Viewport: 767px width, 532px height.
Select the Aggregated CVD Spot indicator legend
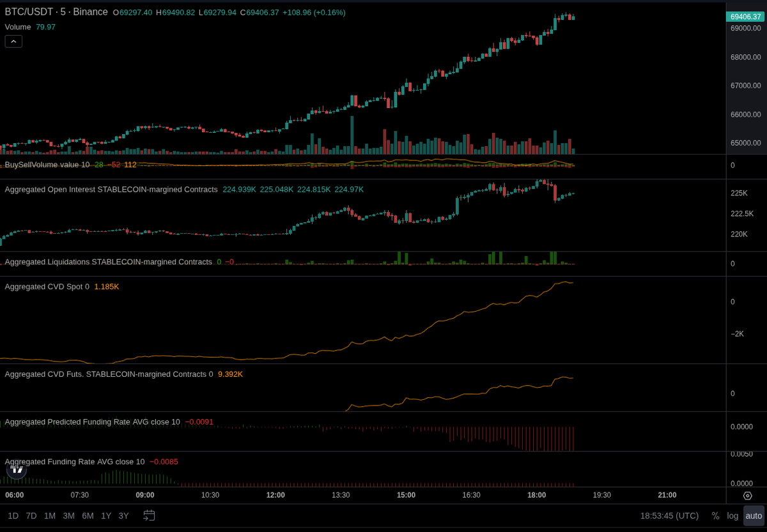[x=47, y=287]
